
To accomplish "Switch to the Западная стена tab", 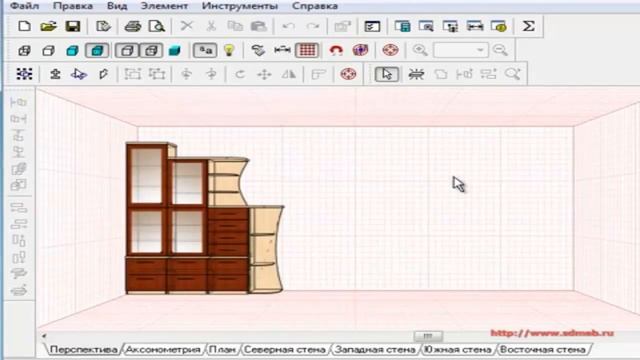I will [375, 350].
